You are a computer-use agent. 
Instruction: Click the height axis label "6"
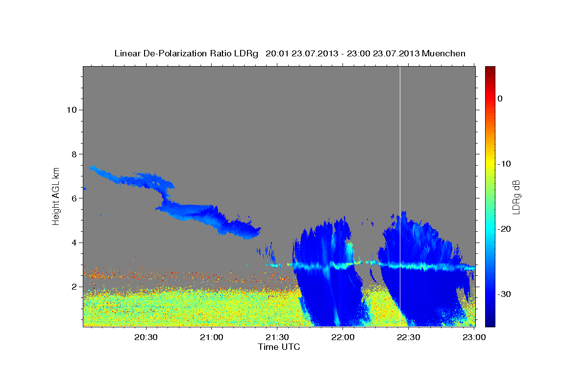pyautogui.click(x=73, y=198)
